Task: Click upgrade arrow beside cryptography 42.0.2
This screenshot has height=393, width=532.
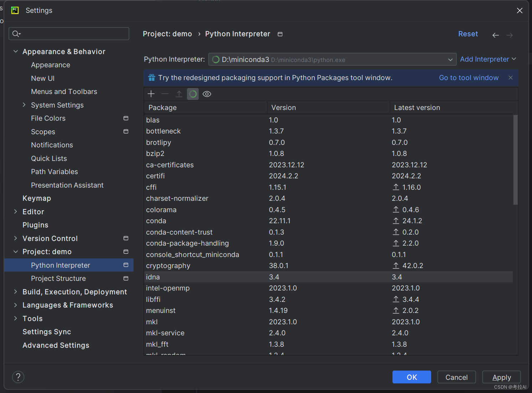Action: tap(396, 266)
